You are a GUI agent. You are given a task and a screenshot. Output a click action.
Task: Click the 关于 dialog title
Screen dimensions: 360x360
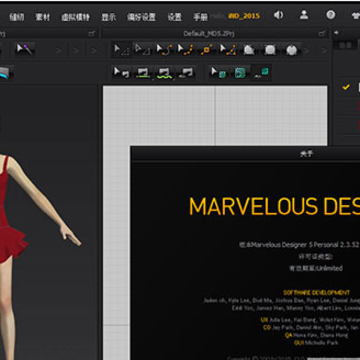pyautogui.click(x=307, y=154)
